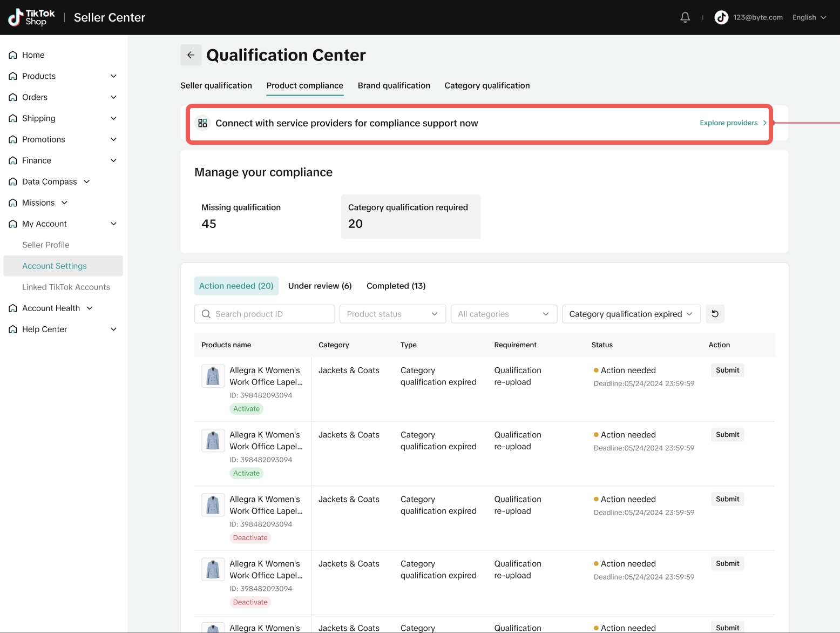Click the Home icon in sidebar
Screen dimensions: 840x633
(x=13, y=55)
